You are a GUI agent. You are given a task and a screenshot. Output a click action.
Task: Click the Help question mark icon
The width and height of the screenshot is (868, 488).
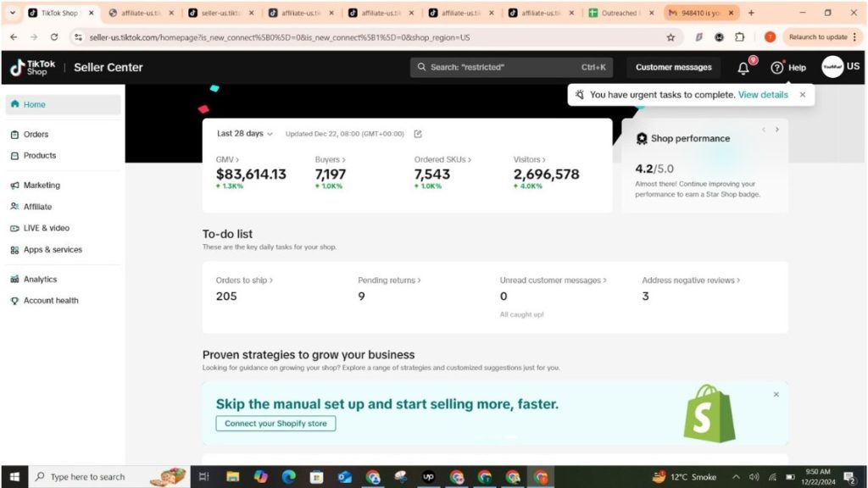776,68
